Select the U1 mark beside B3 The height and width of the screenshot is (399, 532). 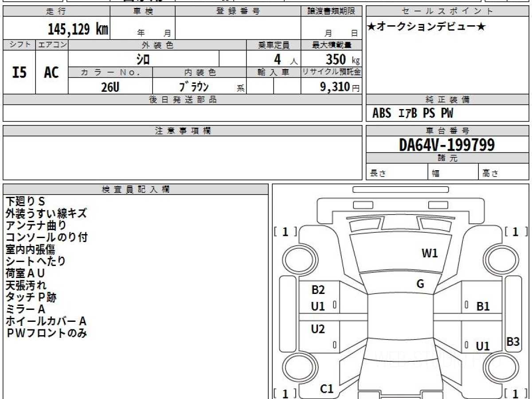(483, 346)
